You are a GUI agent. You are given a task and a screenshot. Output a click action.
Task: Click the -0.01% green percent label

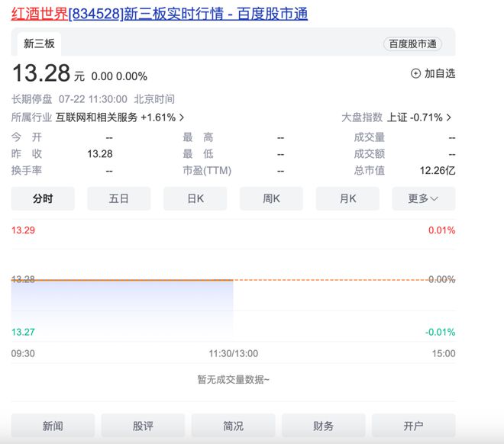point(440,332)
